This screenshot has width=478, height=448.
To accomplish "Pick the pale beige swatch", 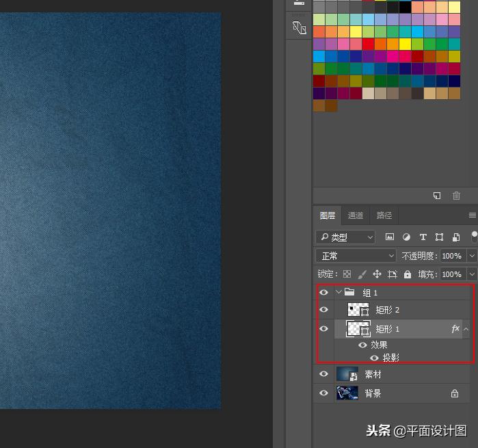I will (368, 93).
